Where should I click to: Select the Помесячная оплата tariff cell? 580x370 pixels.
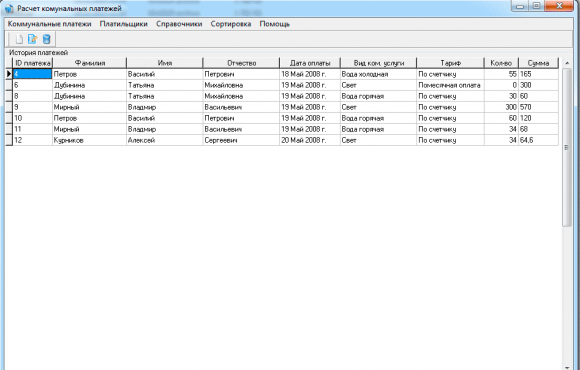[x=450, y=85]
